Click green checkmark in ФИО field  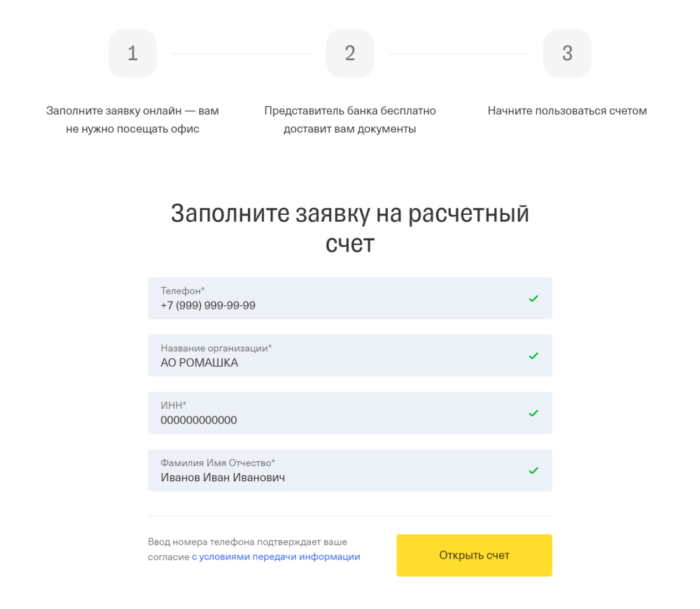click(533, 470)
